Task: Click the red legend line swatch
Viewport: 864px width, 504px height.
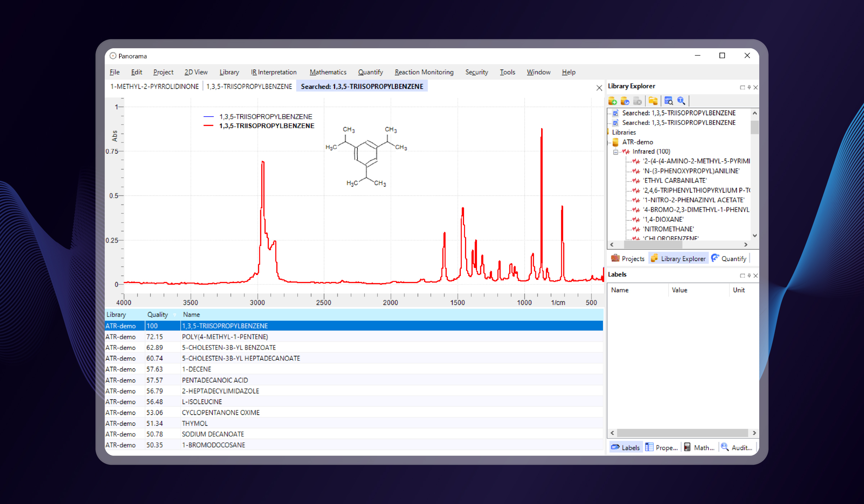Action: tap(208, 126)
